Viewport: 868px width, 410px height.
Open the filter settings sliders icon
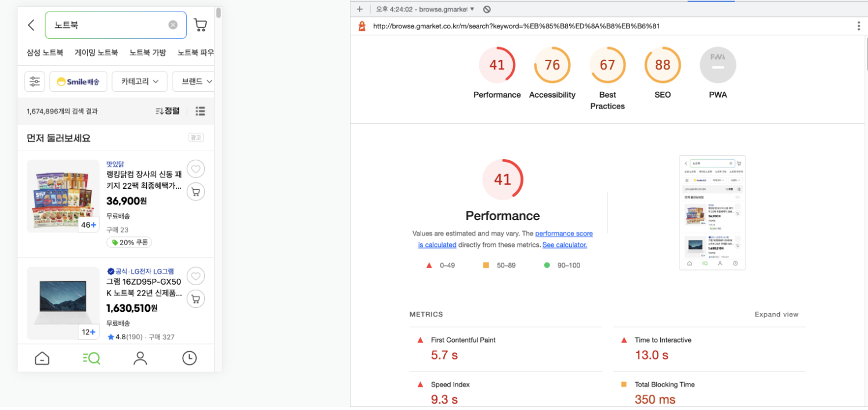click(x=35, y=81)
